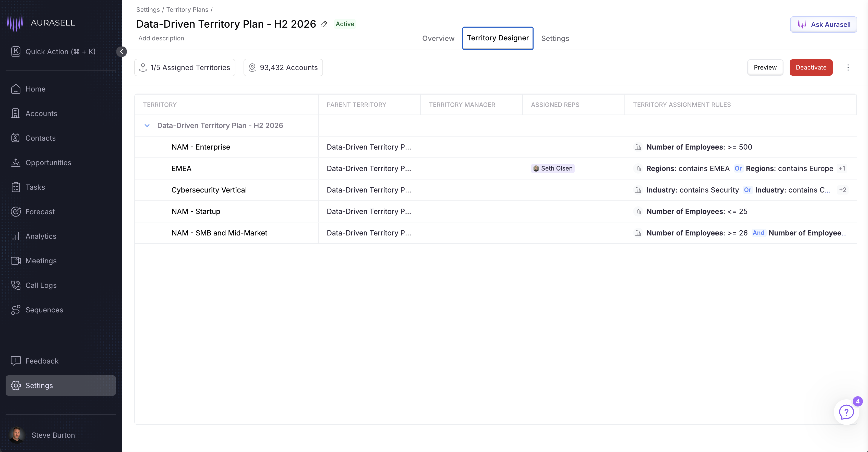Screen dimensions: 868x452
Task: Click the Territory Plans breadcrumb link
Action: [x=187, y=9]
